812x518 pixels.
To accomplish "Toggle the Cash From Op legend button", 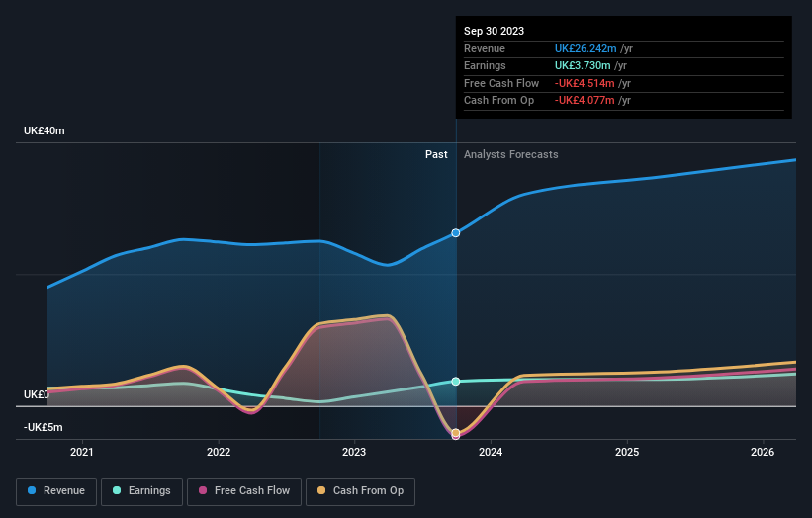I will (x=360, y=491).
